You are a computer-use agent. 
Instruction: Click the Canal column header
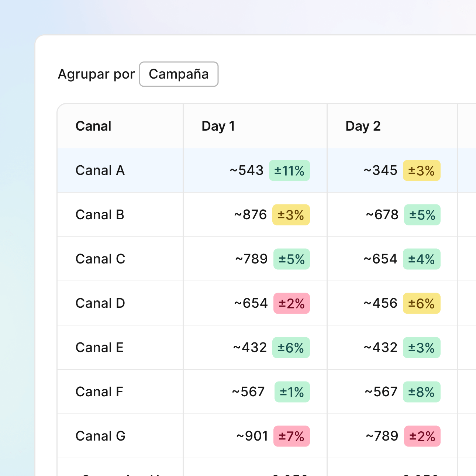point(93,126)
